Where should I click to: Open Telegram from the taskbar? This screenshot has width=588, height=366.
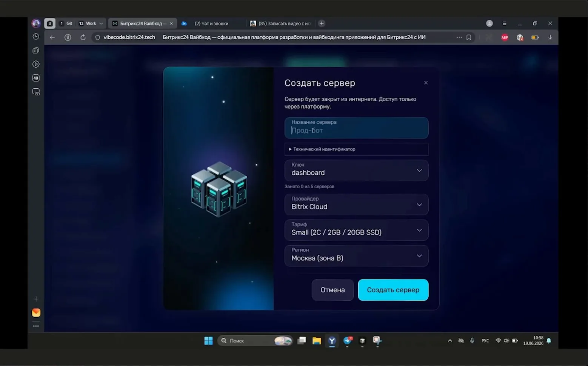(348, 341)
